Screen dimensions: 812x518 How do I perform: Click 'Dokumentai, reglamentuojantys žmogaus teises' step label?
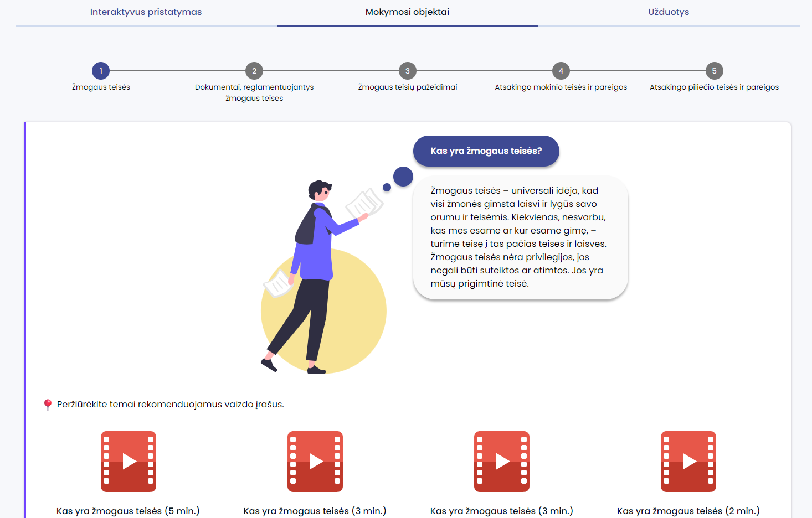(254, 92)
